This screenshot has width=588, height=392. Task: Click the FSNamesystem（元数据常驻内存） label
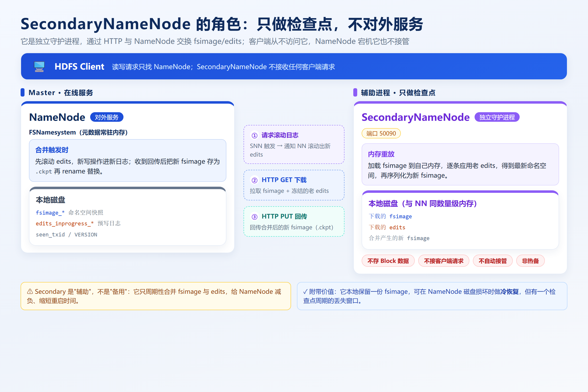78,133
